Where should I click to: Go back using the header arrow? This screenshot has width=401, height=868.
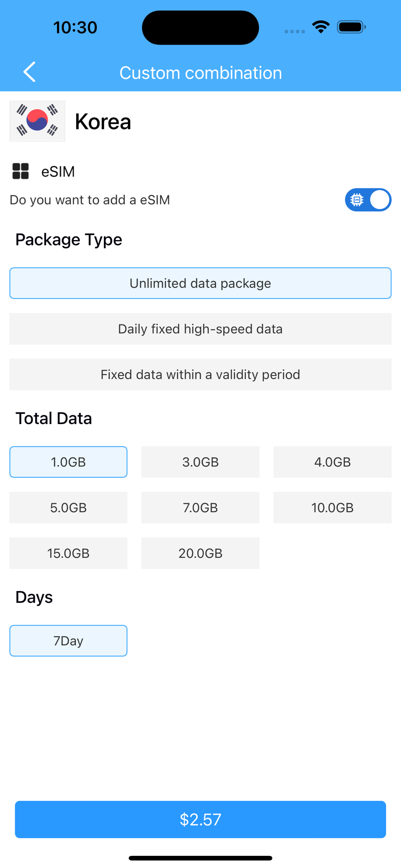coord(30,72)
